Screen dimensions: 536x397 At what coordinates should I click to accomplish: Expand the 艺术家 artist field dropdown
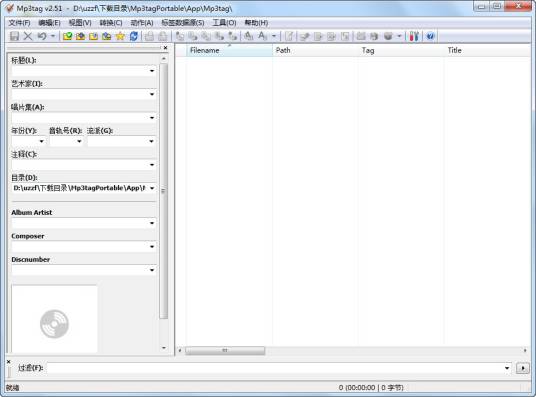(152, 94)
